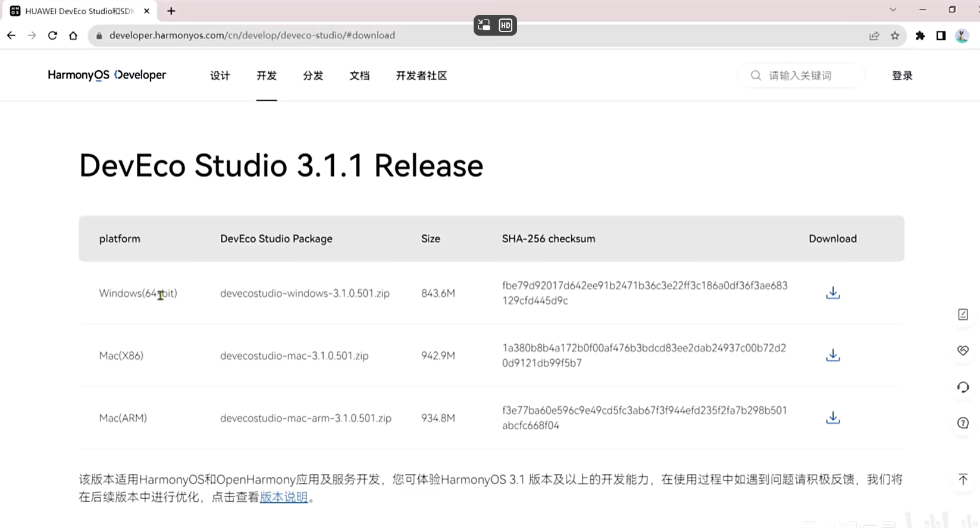The width and height of the screenshot is (980, 528).
Task: Open the help question mark icon
Action: click(x=963, y=423)
